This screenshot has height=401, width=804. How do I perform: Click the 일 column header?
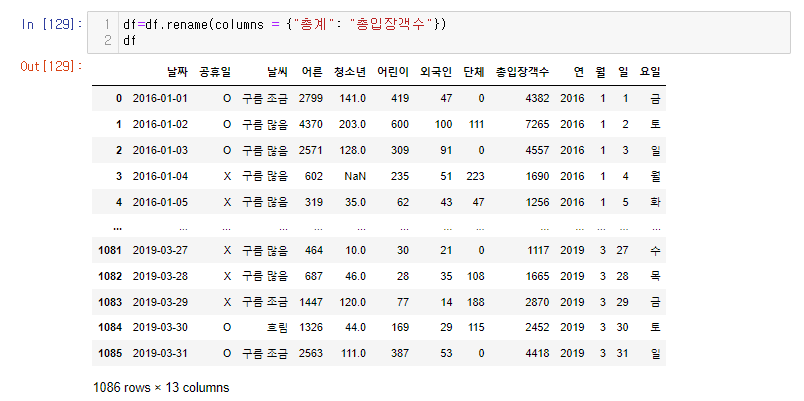pos(623,72)
